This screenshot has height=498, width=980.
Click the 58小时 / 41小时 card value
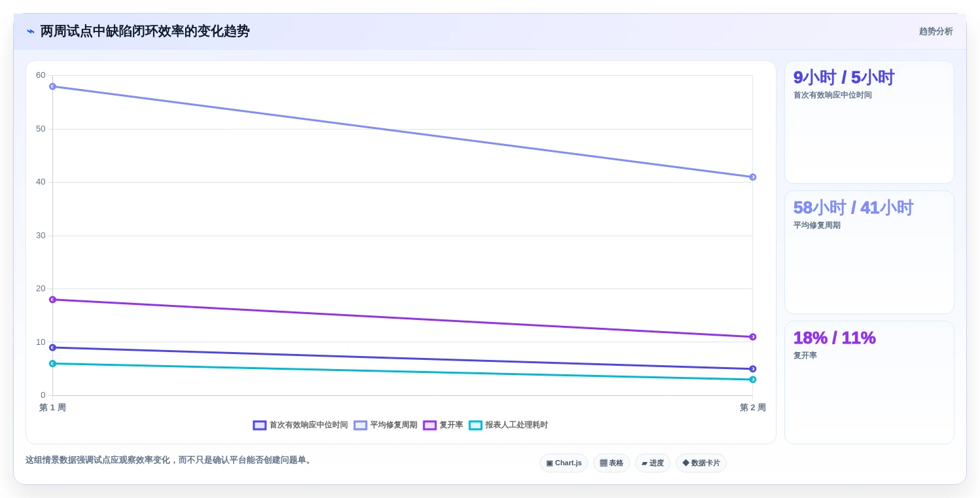point(853,208)
